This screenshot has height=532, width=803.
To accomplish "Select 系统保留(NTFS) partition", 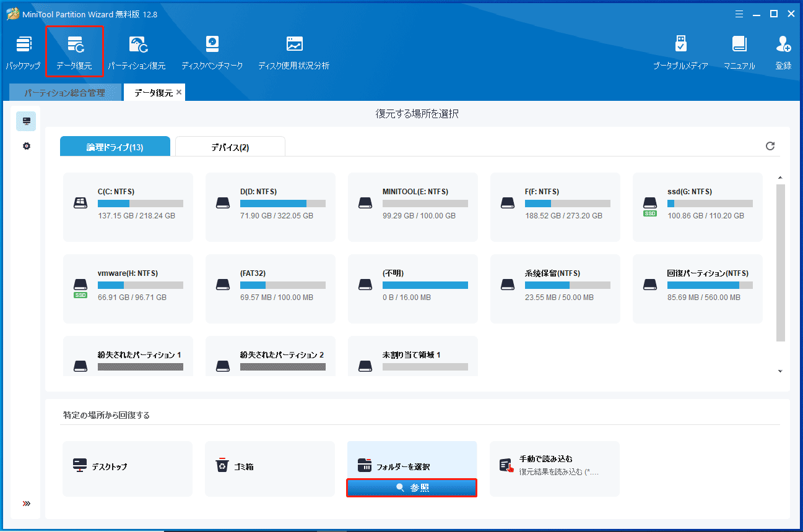I will click(555, 289).
